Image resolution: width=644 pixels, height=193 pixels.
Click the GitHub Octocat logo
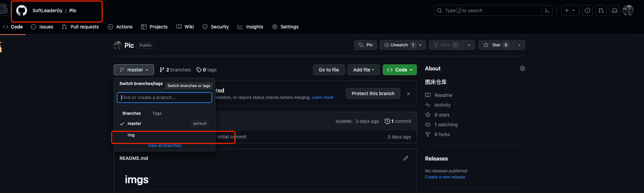pyautogui.click(x=22, y=10)
